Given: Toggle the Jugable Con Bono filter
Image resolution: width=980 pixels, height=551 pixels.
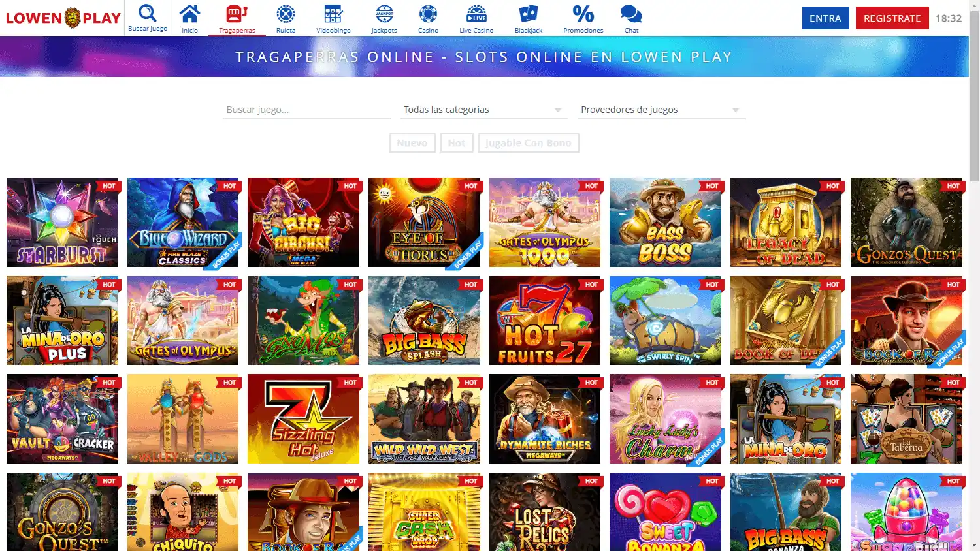Looking at the screenshot, I should (529, 143).
